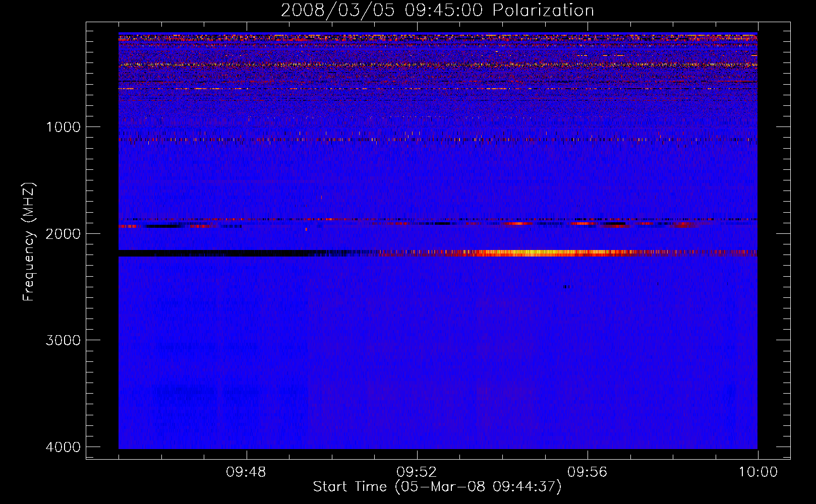Click the "3000" frequency tick label

pos(63,340)
